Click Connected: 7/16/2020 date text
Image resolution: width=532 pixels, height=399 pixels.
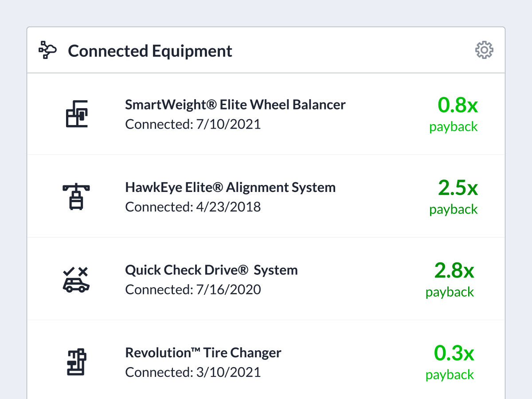[x=193, y=289]
